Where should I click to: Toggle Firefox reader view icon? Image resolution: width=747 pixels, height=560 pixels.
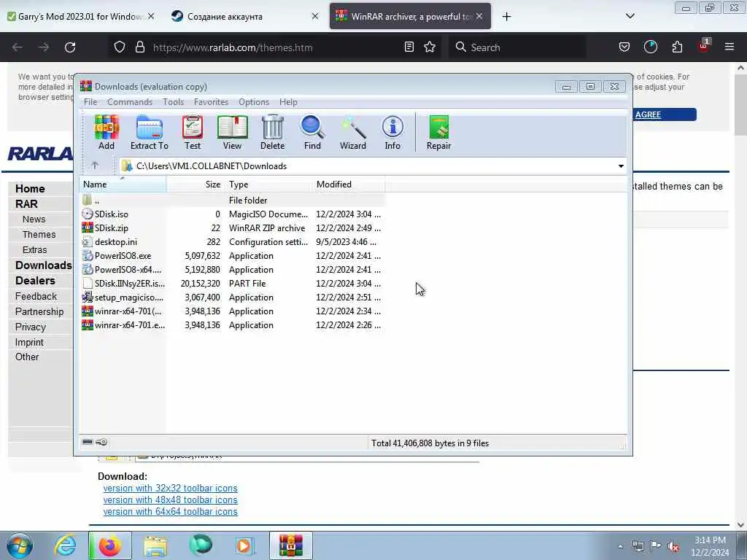coord(409,47)
